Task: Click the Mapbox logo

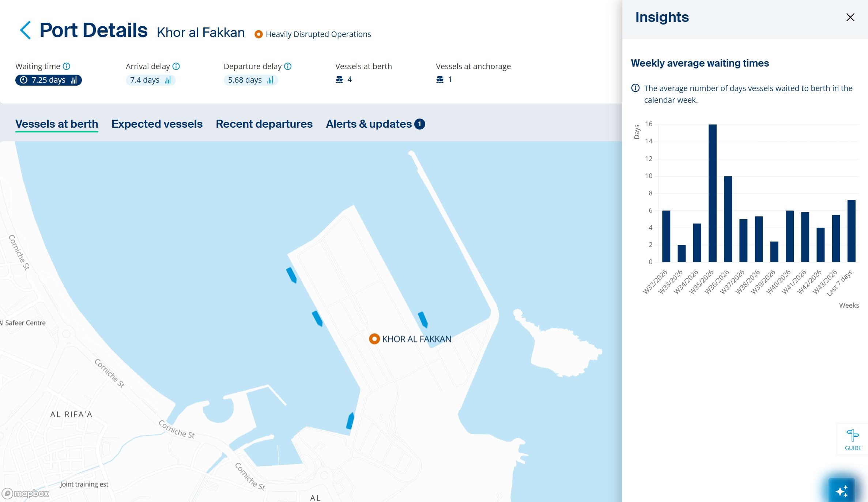Action: [x=26, y=494]
